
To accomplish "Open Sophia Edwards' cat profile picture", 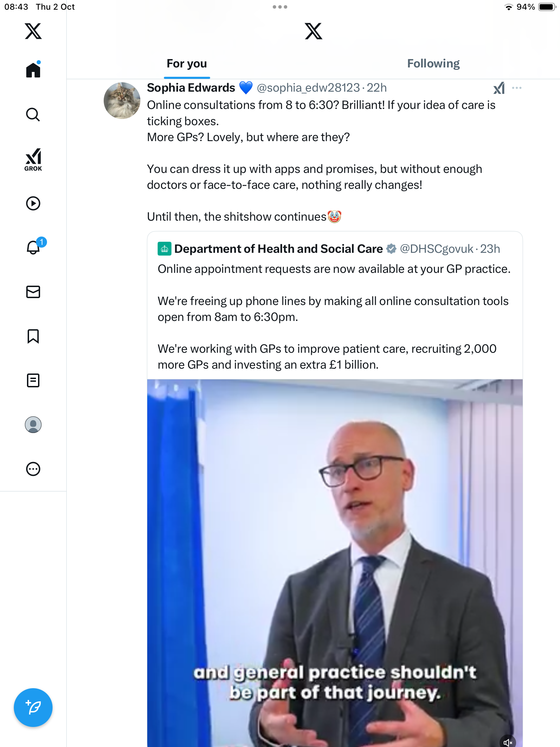I will click(x=122, y=100).
